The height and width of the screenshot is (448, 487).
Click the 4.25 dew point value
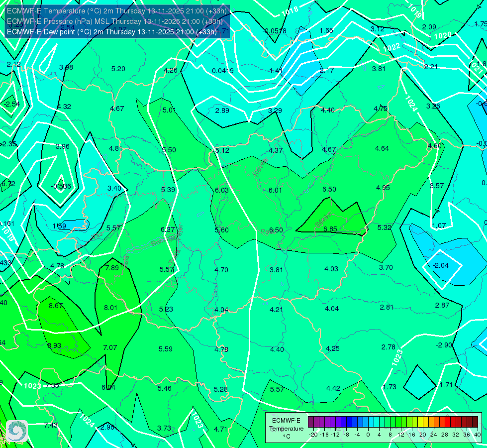[333, 349]
